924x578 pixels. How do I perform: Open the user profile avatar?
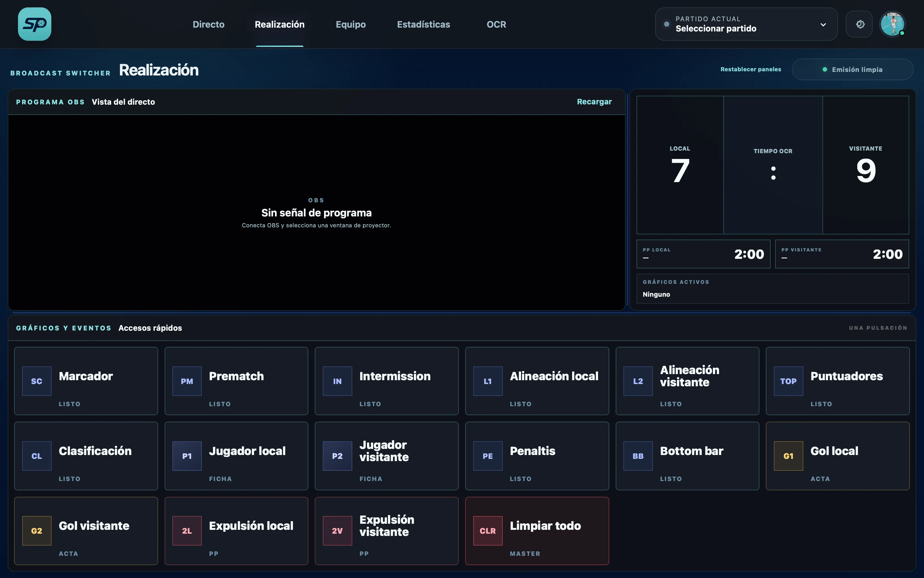[x=892, y=24]
